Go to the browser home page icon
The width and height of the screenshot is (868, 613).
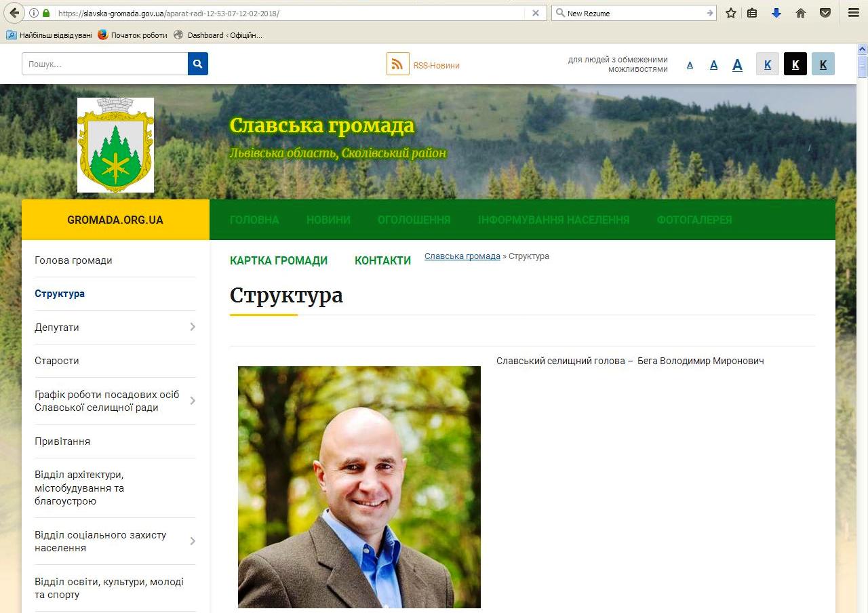coord(801,13)
